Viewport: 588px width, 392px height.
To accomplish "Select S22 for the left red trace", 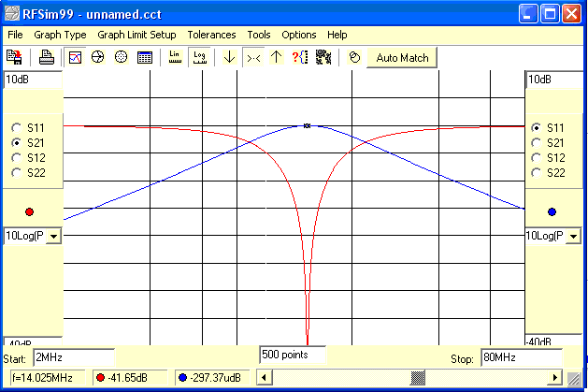I will click(x=16, y=172).
